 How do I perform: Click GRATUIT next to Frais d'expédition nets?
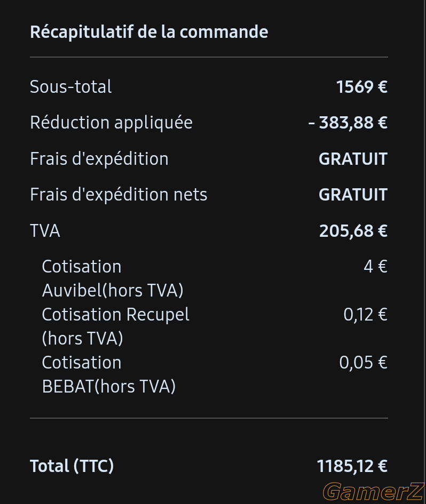click(353, 195)
